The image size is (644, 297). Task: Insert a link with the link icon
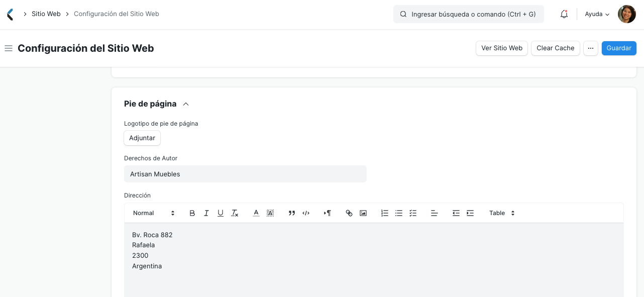click(x=349, y=213)
